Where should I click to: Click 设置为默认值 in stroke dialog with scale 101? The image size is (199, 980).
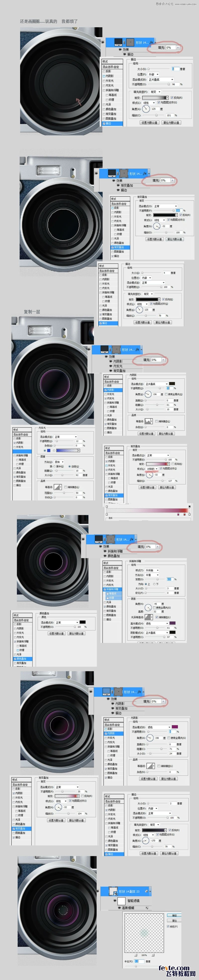pyautogui.click(x=149, y=123)
